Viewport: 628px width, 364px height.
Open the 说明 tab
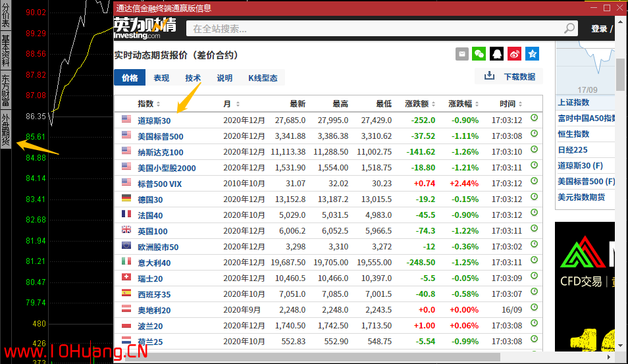click(x=224, y=78)
